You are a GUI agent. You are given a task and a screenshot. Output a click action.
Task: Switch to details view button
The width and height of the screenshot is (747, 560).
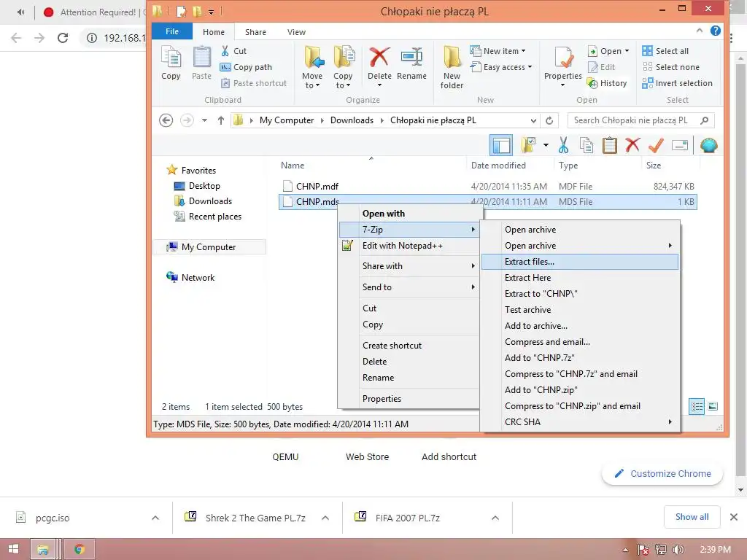(x=697, y=406)
